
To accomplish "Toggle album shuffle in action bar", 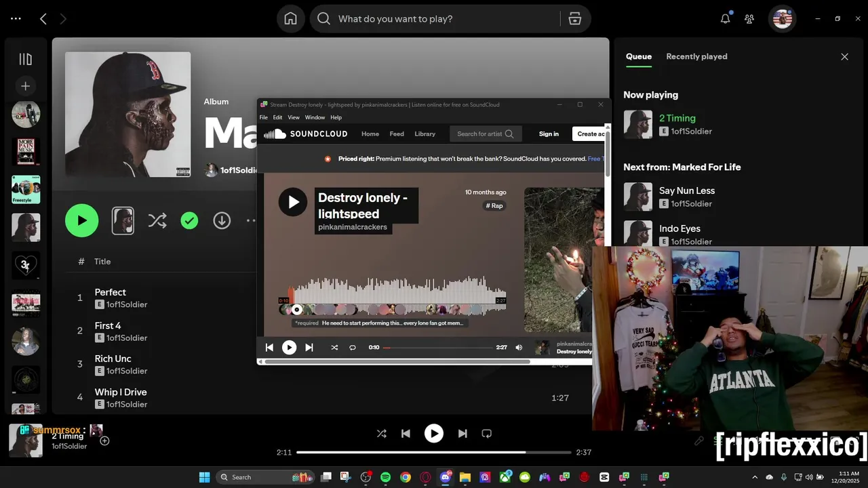I will click(157, 220).
